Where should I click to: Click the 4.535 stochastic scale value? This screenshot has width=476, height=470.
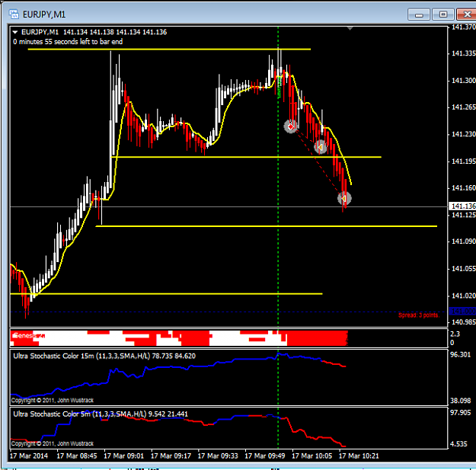(458, 444)
